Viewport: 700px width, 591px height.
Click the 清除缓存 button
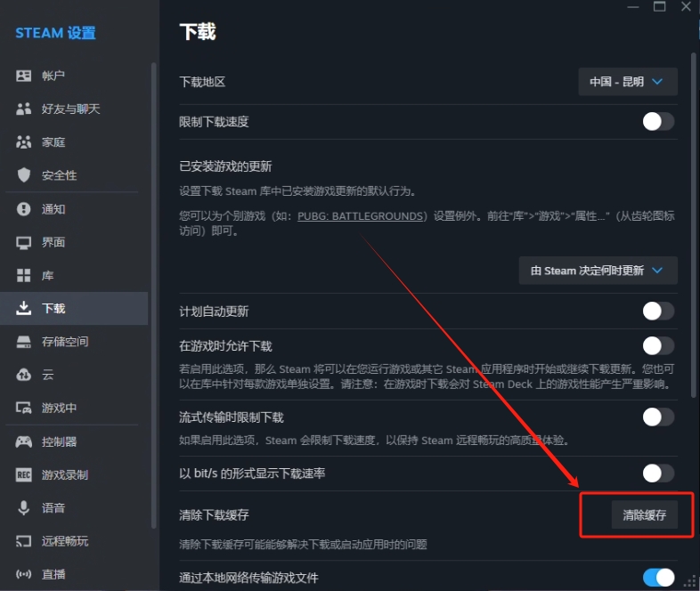[644, 514]
